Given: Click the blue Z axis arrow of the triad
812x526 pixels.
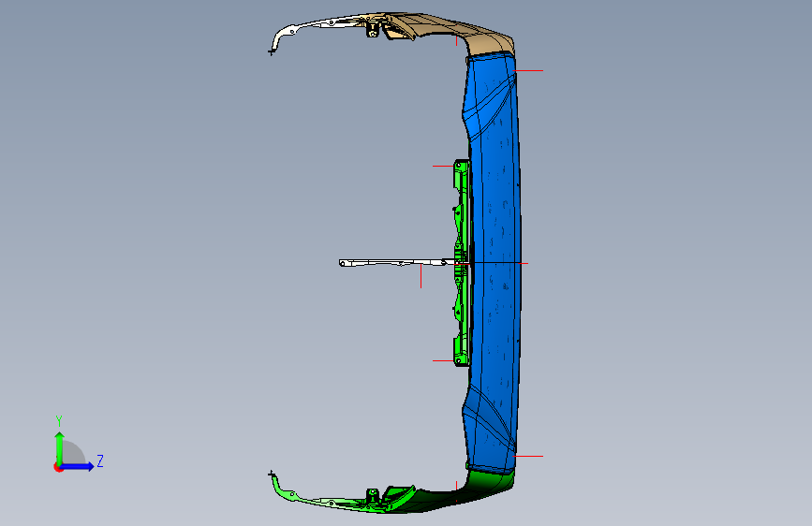Looking at the screenshot, I should [78, 466].
